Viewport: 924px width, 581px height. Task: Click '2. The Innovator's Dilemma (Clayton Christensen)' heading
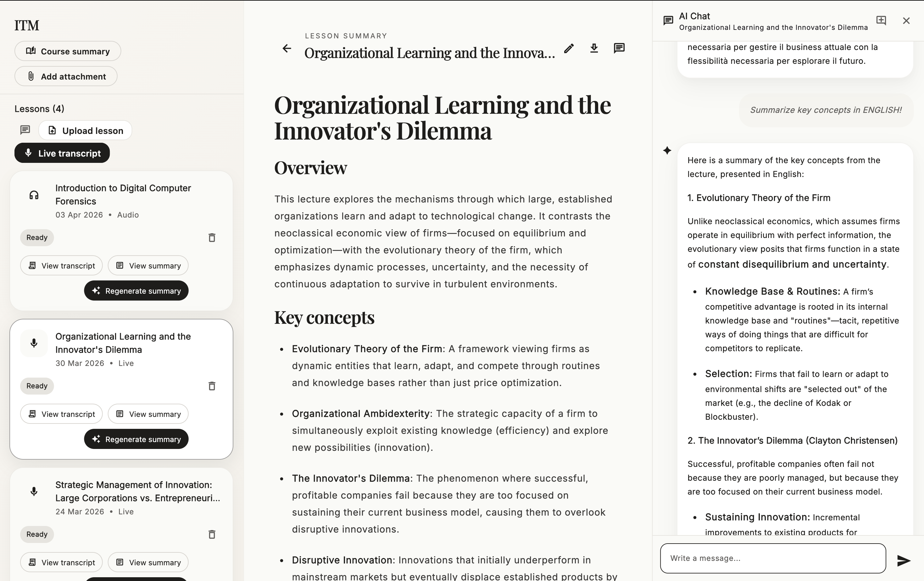793,441
